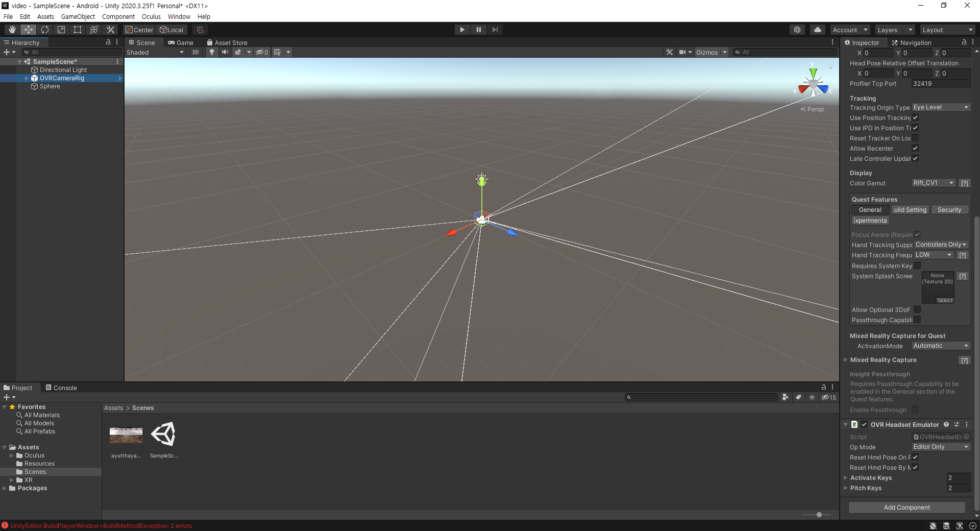
Task: Toggle scene grid visibility icon
Action: (x=277, y=52)
